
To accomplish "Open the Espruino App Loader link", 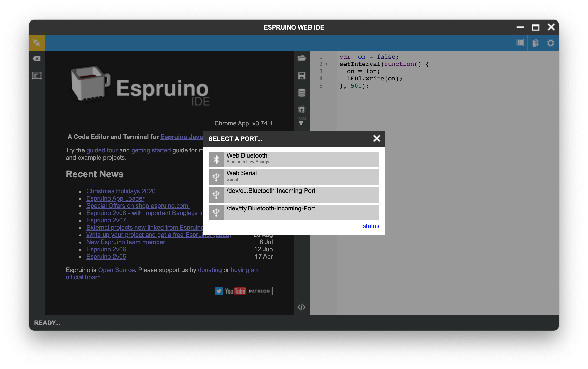I will click(x=115, y=198).
